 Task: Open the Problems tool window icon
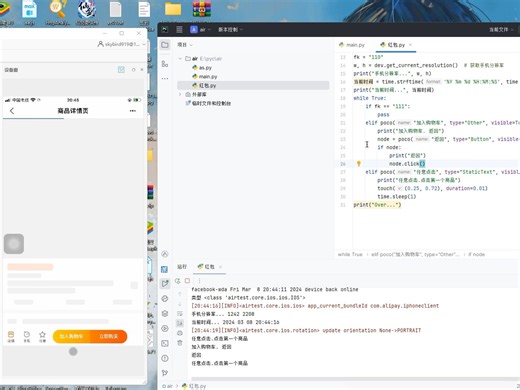click(165, 358)
